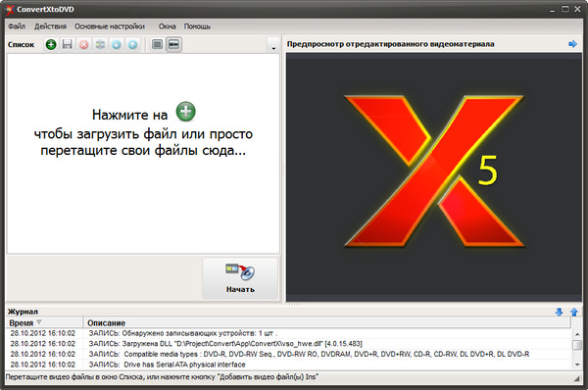588x390 pixels.
Task: Open the Основные настройки menu
Action: pyautogui.click(x=110, y=26)
